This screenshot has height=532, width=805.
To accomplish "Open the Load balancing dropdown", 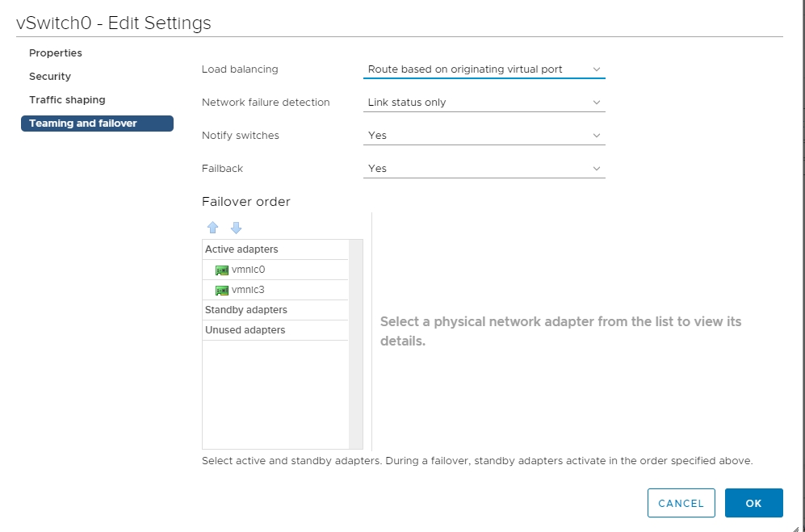I will [x=484, y=69].
